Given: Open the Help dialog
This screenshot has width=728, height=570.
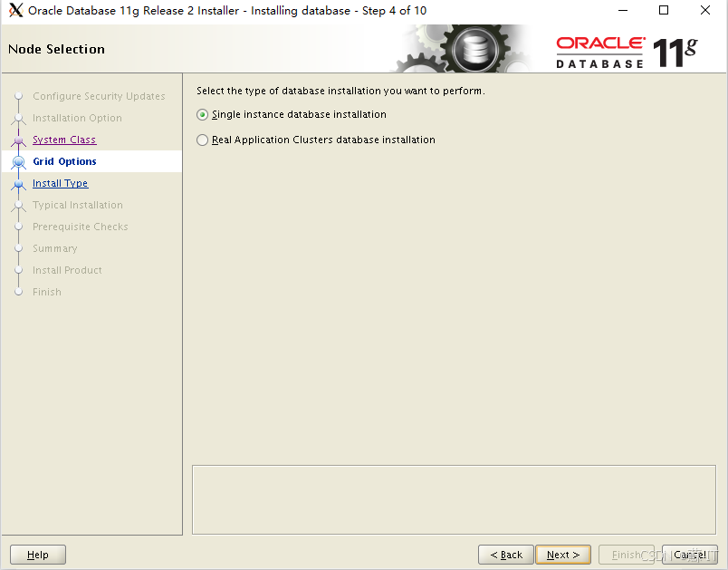Looking at the screenshot, I should [37, 554].
